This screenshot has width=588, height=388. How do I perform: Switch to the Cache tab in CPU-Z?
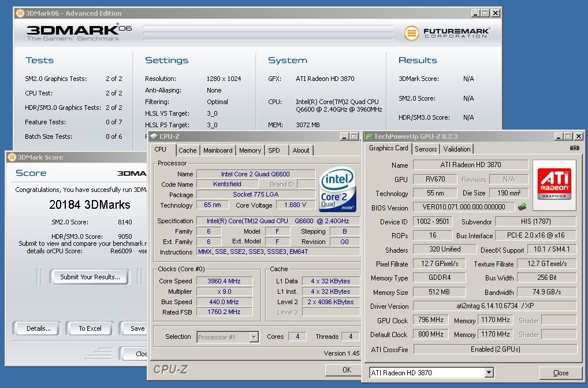[188, 150]
